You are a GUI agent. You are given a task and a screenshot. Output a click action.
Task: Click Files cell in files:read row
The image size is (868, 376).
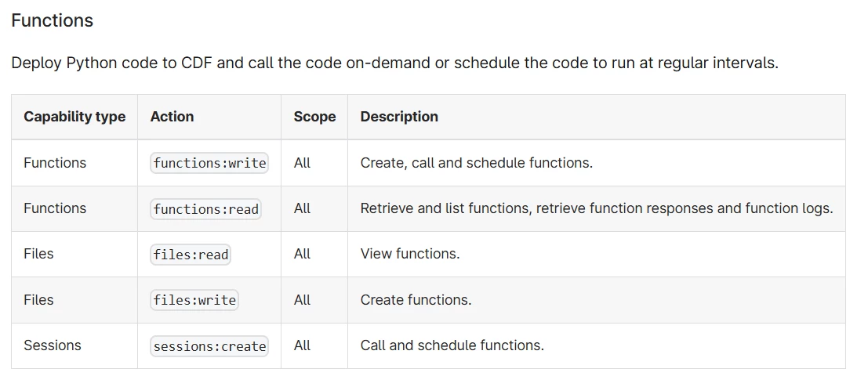pyautogui.click(x=38, y=254)
